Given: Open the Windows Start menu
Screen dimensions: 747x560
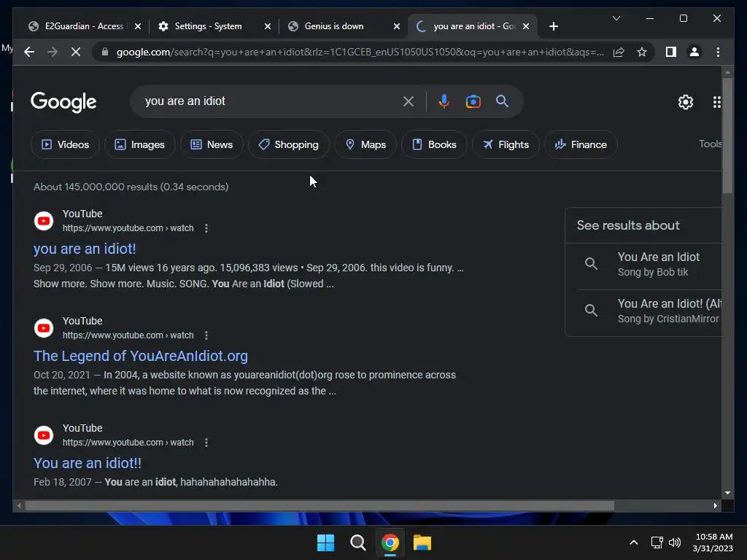Looking at the screenshot, I should click(x=326, y=542).
